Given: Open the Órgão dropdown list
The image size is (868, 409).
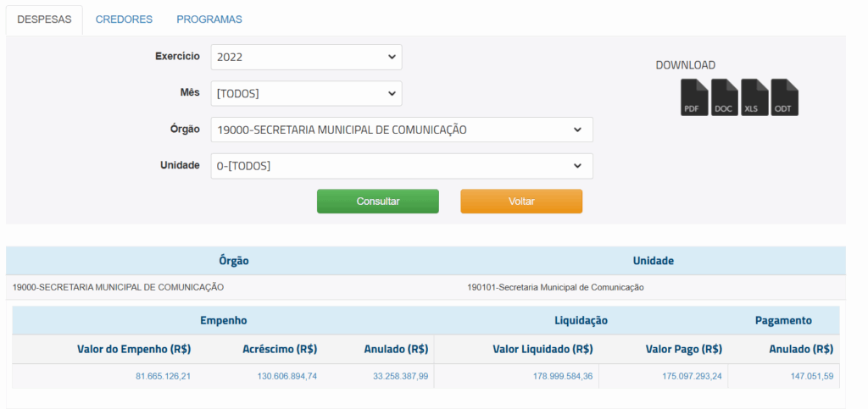Looking at the screenshot, I should click(x=401, y=130).
